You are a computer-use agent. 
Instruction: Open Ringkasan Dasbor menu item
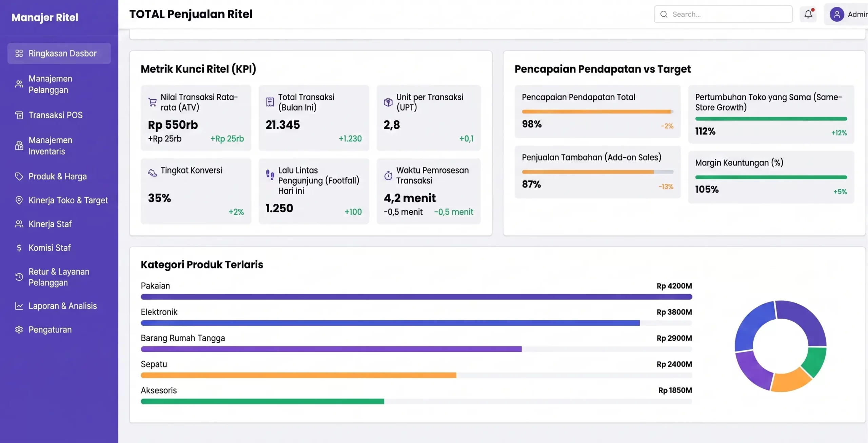click(x=59, y=54)
